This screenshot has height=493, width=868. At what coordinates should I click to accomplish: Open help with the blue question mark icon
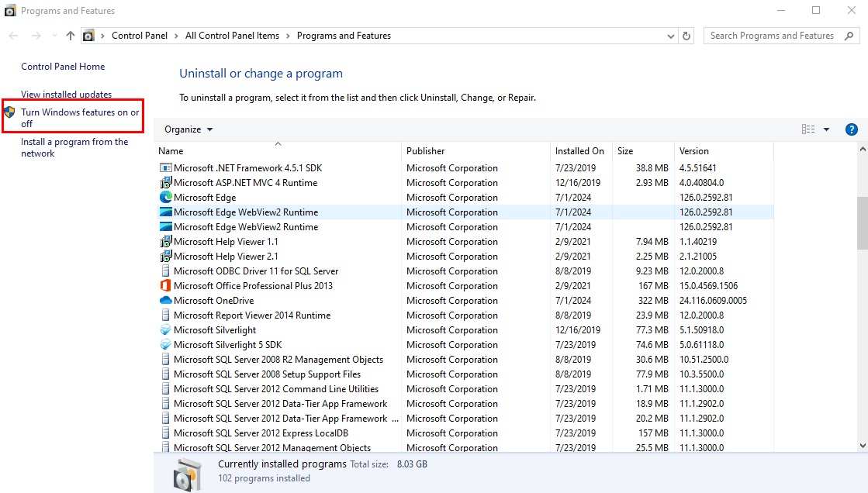(851, 129)
